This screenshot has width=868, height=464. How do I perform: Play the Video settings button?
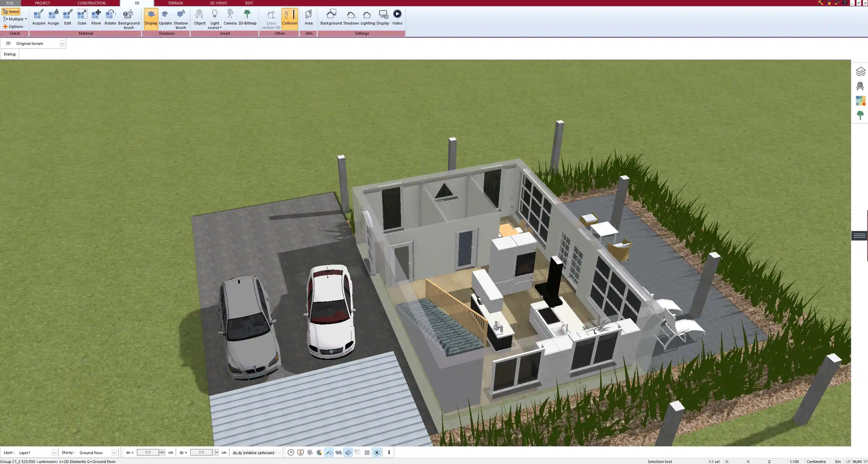coord(397,17)
